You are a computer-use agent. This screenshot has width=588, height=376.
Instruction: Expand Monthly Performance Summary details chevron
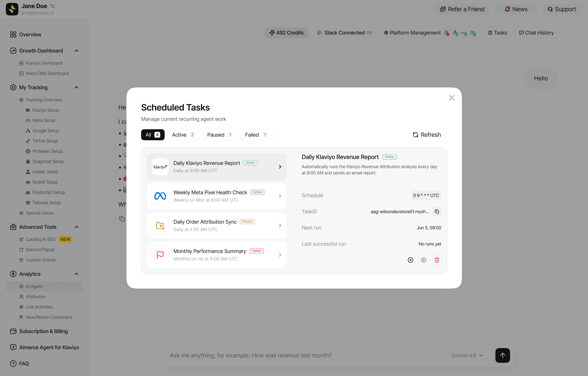280,255
